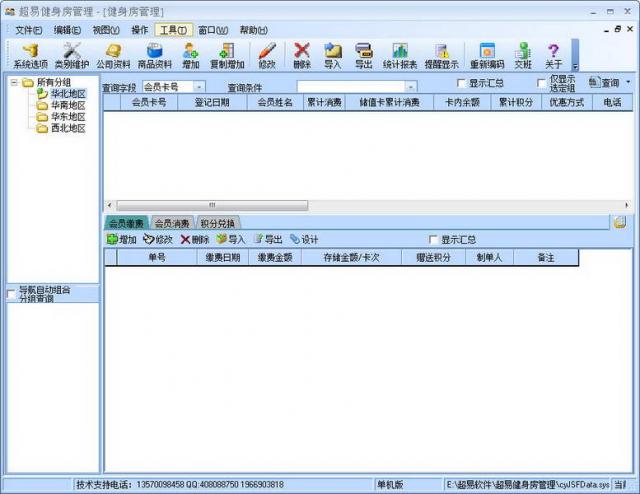Click 增加 in the payment sub-toolbar
640x494 pixels.
(122, 239)
